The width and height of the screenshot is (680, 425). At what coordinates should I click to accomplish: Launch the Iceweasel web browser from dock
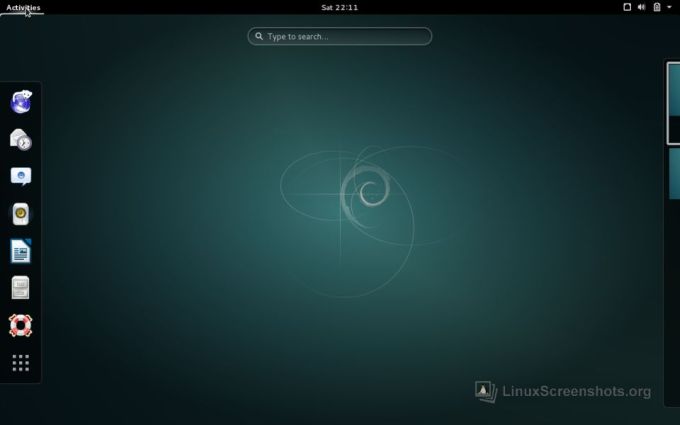point(21,102)
